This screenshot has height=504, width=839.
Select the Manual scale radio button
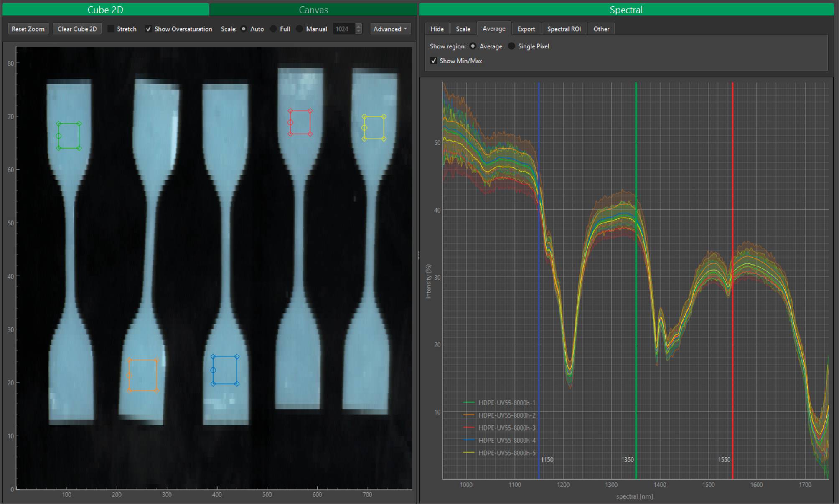(x=300, y=29)
